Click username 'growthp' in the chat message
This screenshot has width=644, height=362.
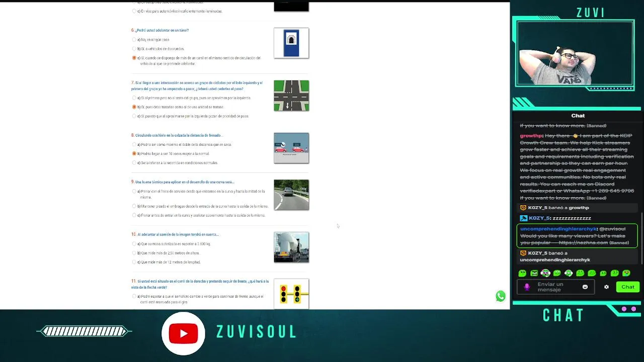531,136
